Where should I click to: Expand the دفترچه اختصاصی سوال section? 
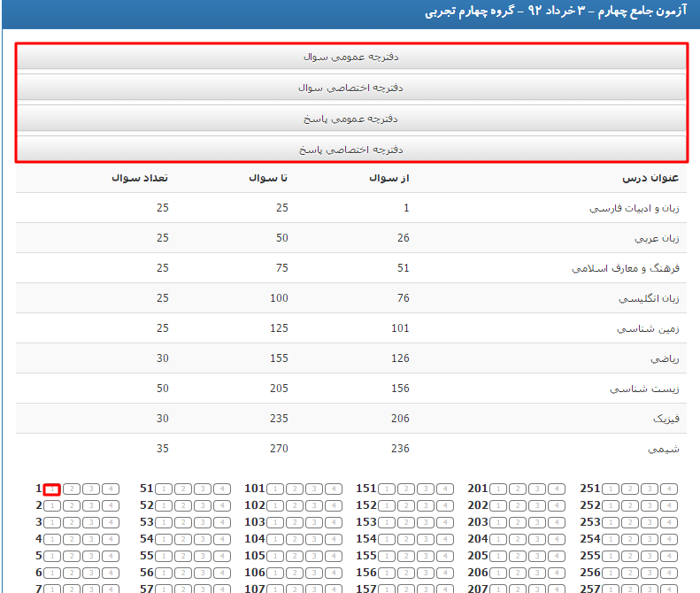351,88
